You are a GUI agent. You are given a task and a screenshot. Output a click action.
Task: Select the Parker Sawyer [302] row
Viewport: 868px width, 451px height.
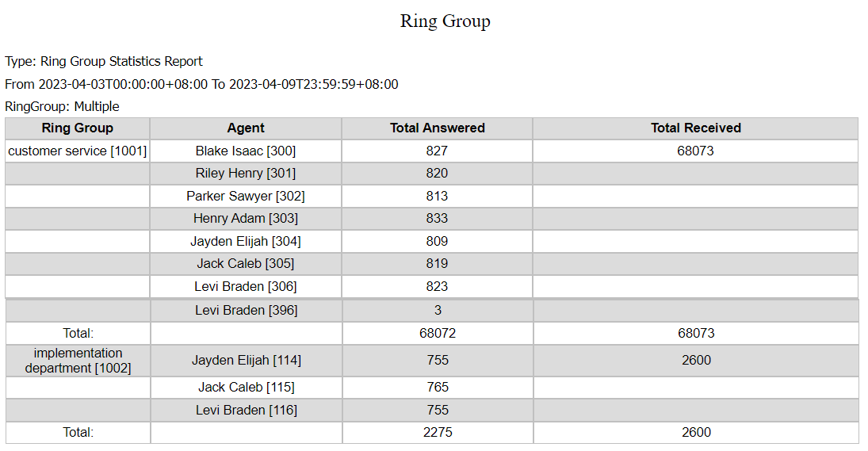coord(246,196)
